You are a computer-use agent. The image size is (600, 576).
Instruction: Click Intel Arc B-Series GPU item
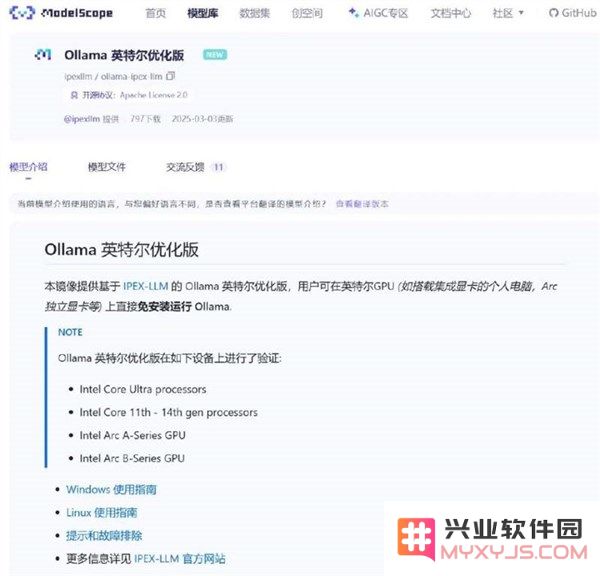(132, 459)
